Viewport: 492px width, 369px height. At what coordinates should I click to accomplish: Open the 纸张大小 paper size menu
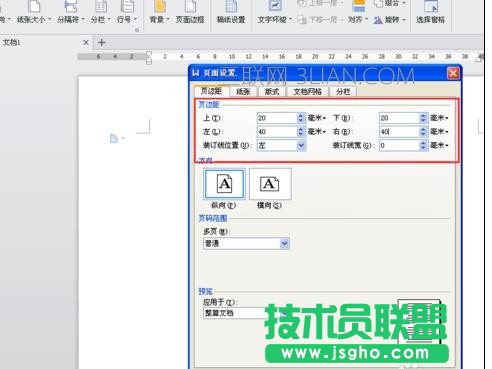click(x=34, y=13)
